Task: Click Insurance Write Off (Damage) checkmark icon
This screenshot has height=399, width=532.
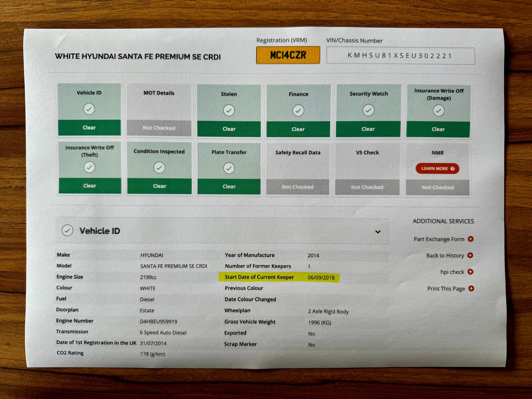Action: (438, 111)
